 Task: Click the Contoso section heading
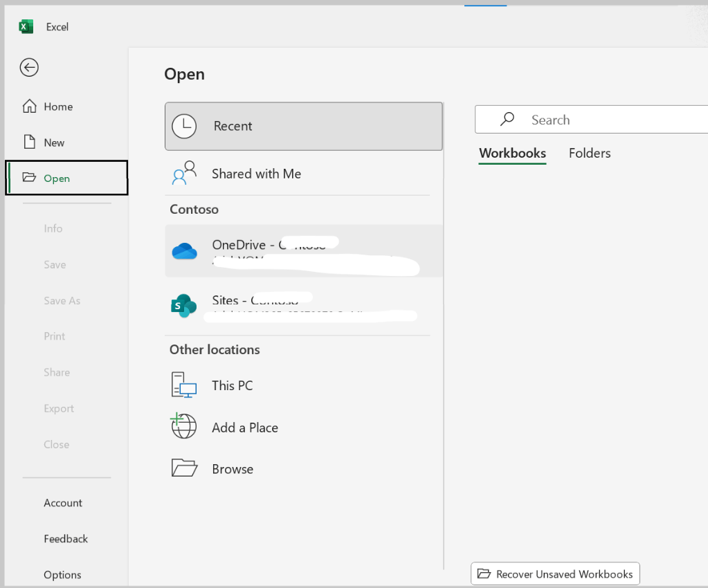coord(194,210)
